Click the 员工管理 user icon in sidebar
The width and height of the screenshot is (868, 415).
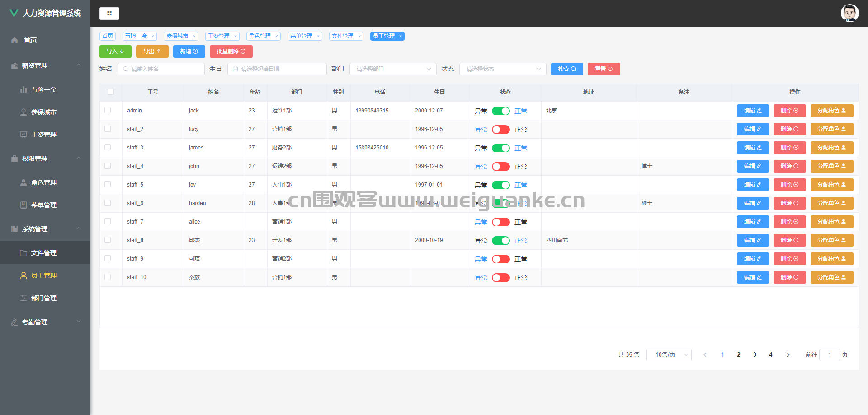[x=24, y=275]
